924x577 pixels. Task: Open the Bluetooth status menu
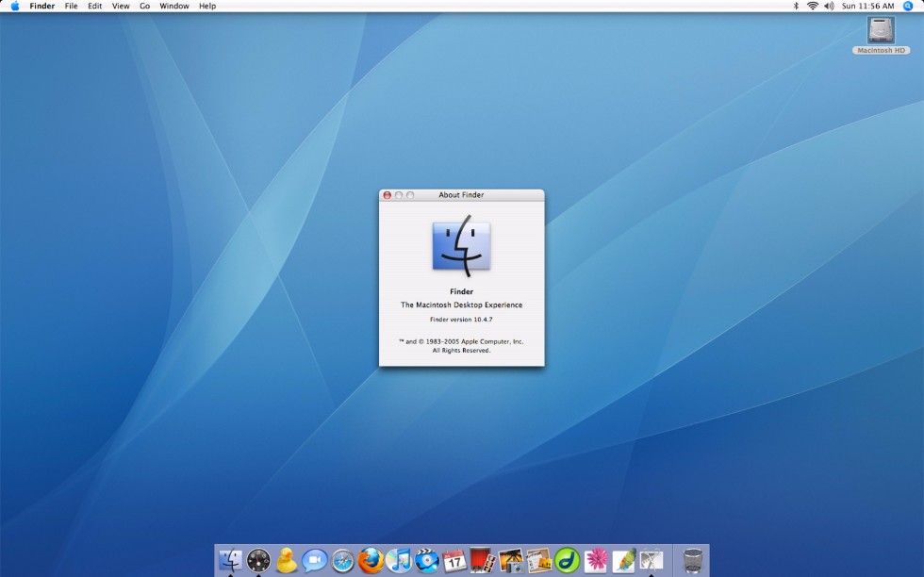tap(795, 6)
